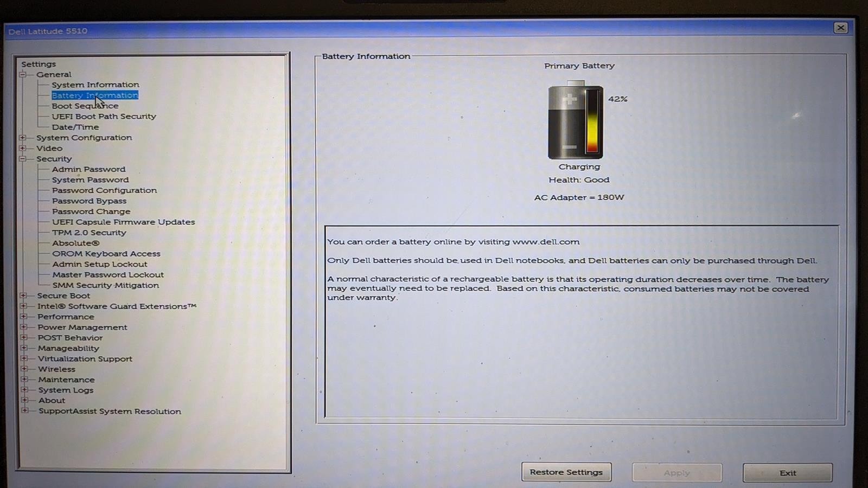Viewport: 868px width, 488px height.
Task: Expand the Wireless node
Action: coord(24,369)
